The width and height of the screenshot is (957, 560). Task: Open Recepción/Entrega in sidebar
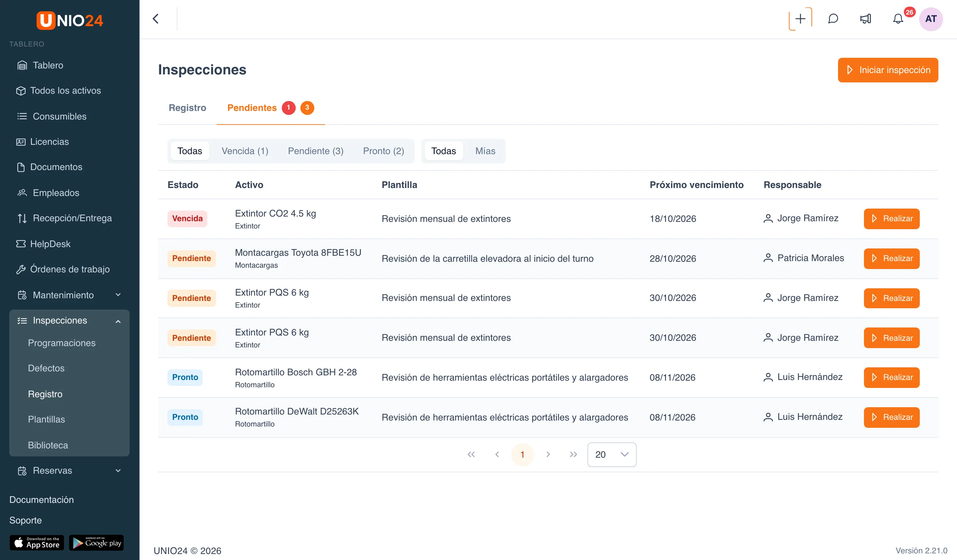[69, 218]
